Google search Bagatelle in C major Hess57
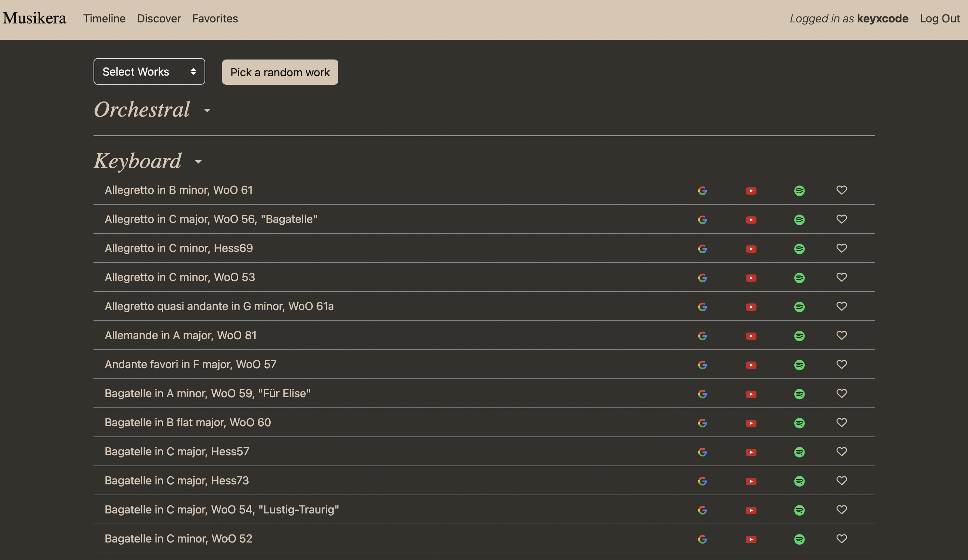 click(702, 452)
